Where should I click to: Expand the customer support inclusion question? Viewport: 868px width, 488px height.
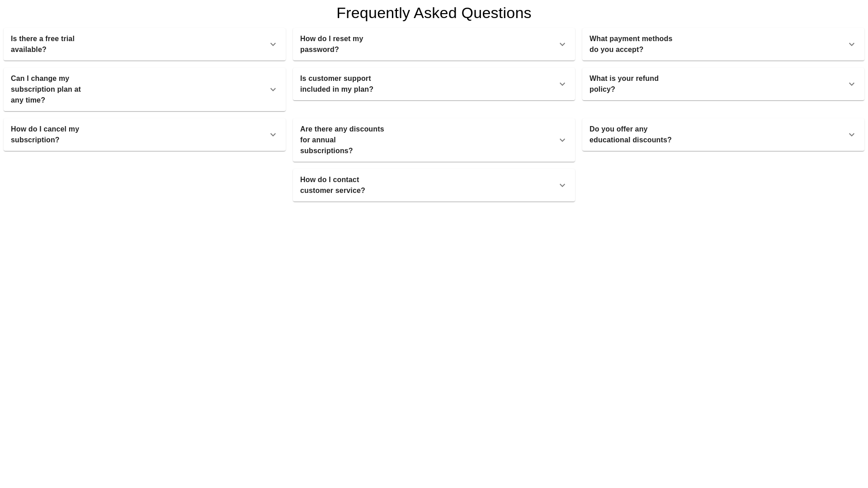tap(434, 84)
